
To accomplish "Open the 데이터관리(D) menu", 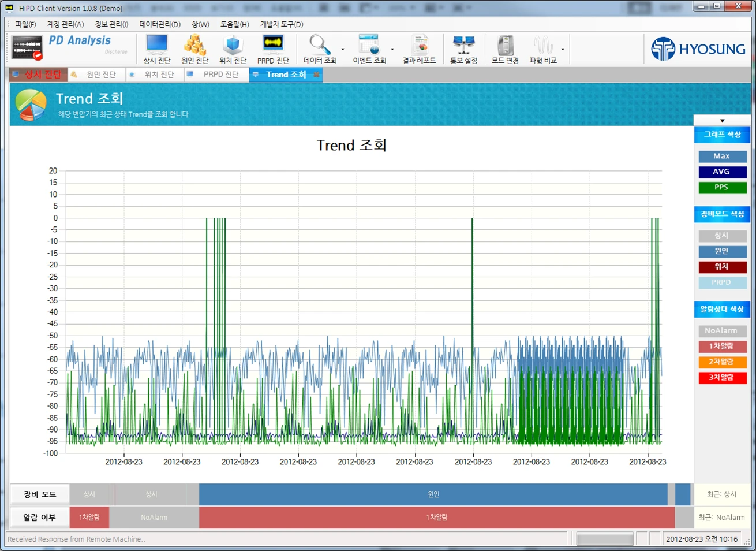I will pos(160,24).
